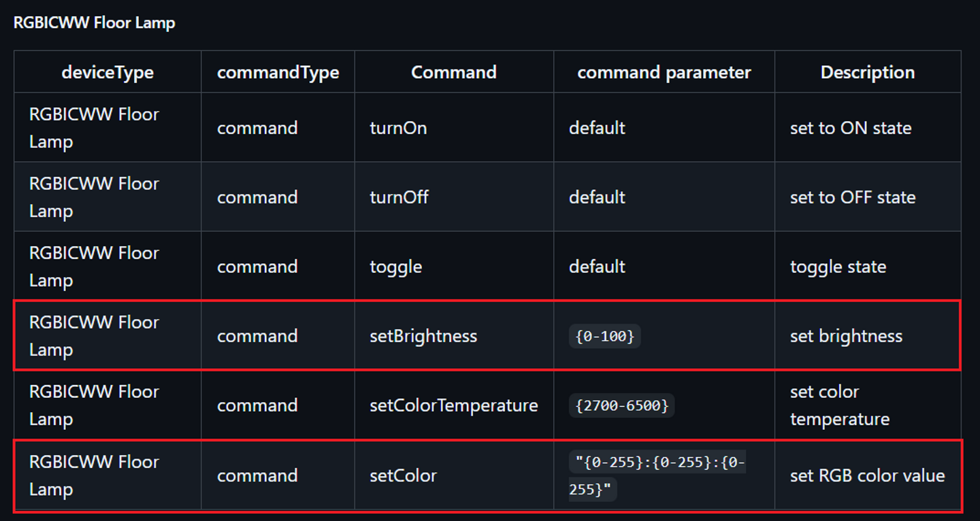Click the RGBICWW Floor Lamp section heading
Screen dimensions: 980x521
tap(95, 22)
